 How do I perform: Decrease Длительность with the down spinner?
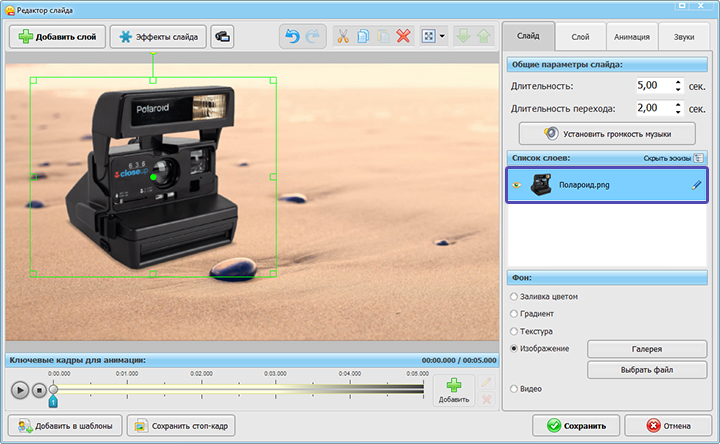(x=678, y=90)
